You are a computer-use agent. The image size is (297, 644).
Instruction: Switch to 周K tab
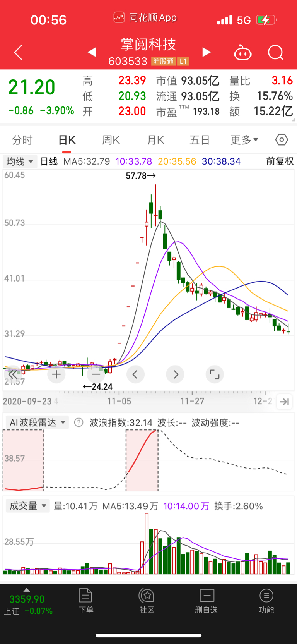pyautogui.click(x=111, y=140)
